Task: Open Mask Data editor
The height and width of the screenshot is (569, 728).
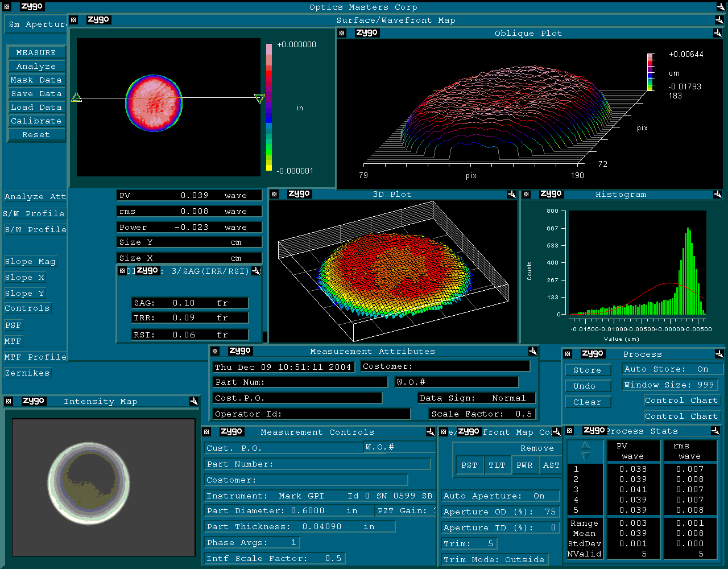Action: click(36, 80)
